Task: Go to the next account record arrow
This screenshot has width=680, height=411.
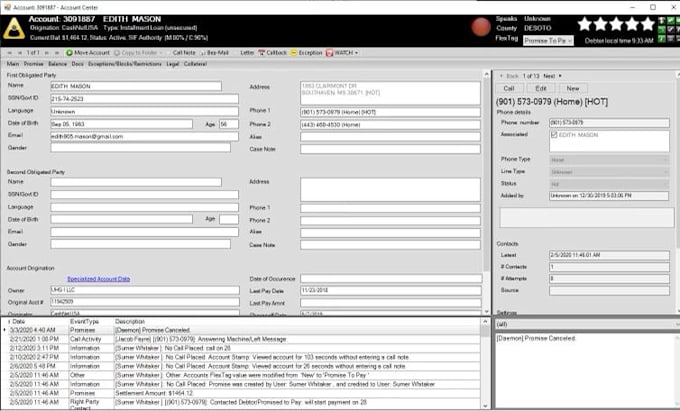Action: 47,52
